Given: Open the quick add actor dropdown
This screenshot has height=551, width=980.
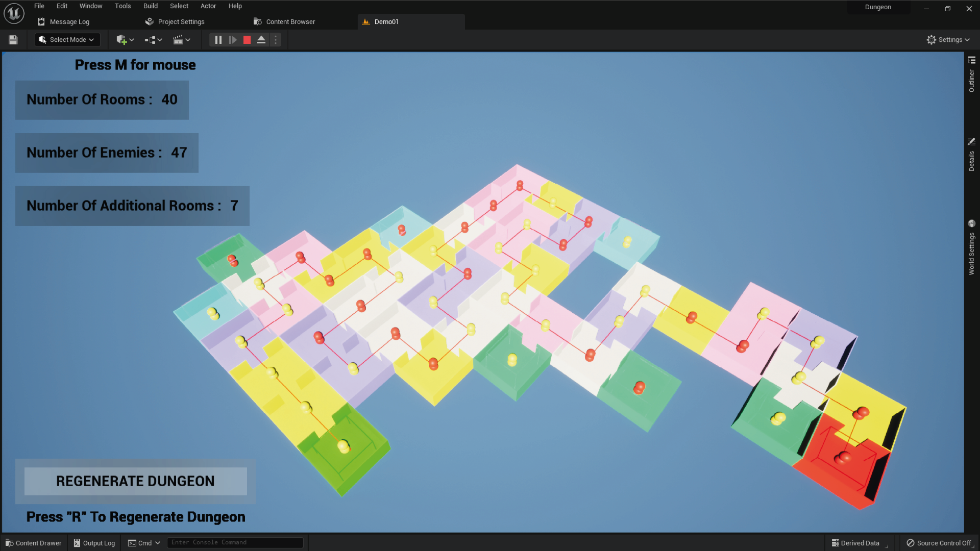Looking at the screenshot, I should tap(125, 39).
